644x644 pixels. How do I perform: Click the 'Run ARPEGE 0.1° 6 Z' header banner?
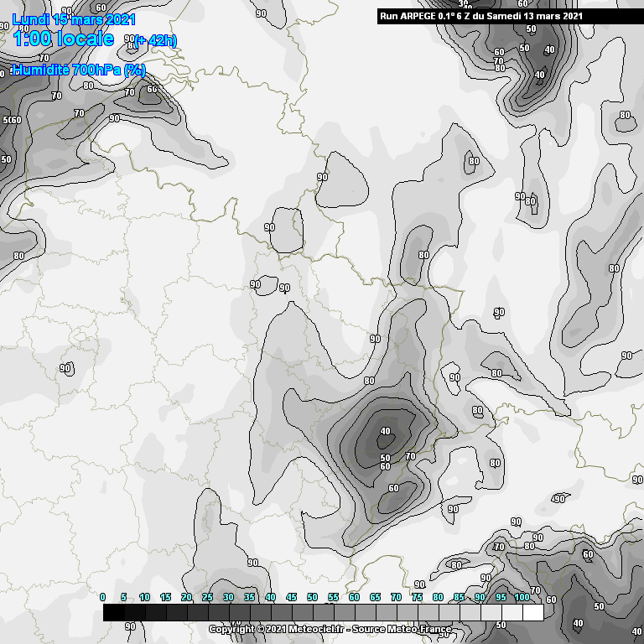coord(434,16)
